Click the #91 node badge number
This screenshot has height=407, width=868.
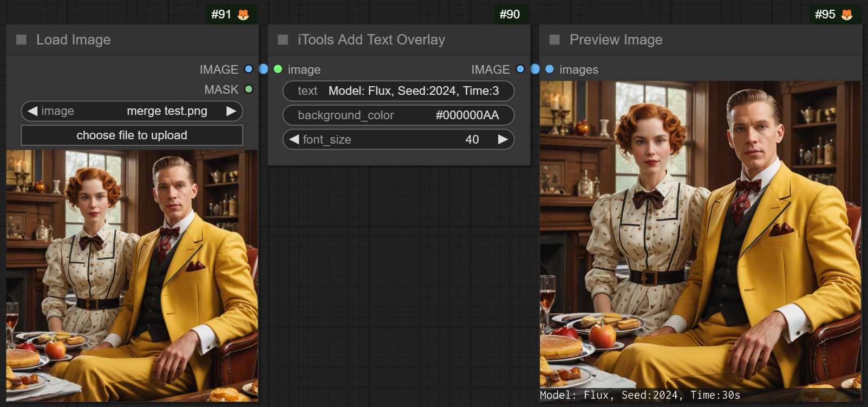221,15
